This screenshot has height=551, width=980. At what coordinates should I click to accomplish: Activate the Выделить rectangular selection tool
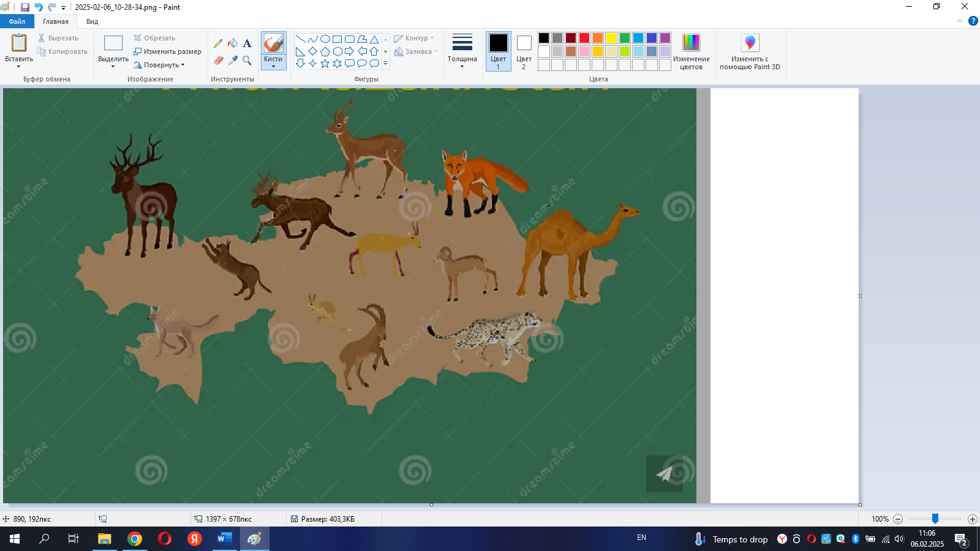point(113,43)
